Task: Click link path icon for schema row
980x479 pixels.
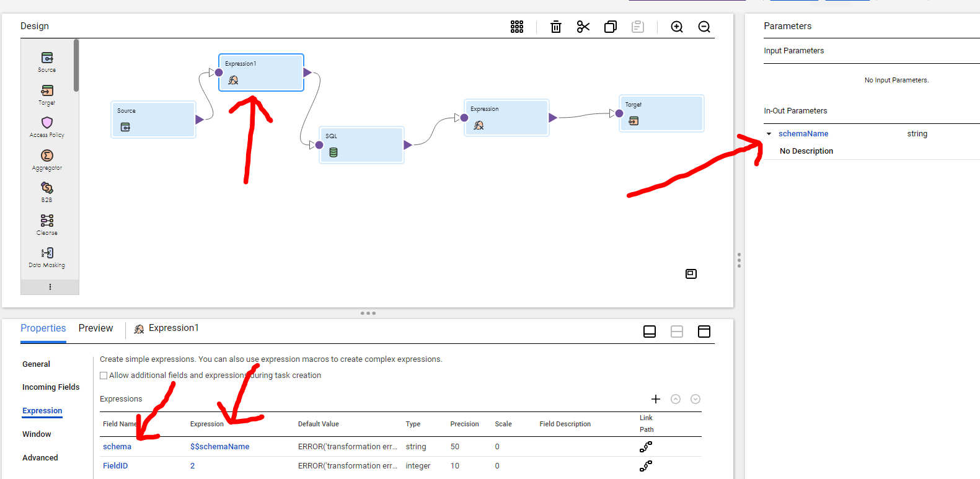Action: (646, 447)
